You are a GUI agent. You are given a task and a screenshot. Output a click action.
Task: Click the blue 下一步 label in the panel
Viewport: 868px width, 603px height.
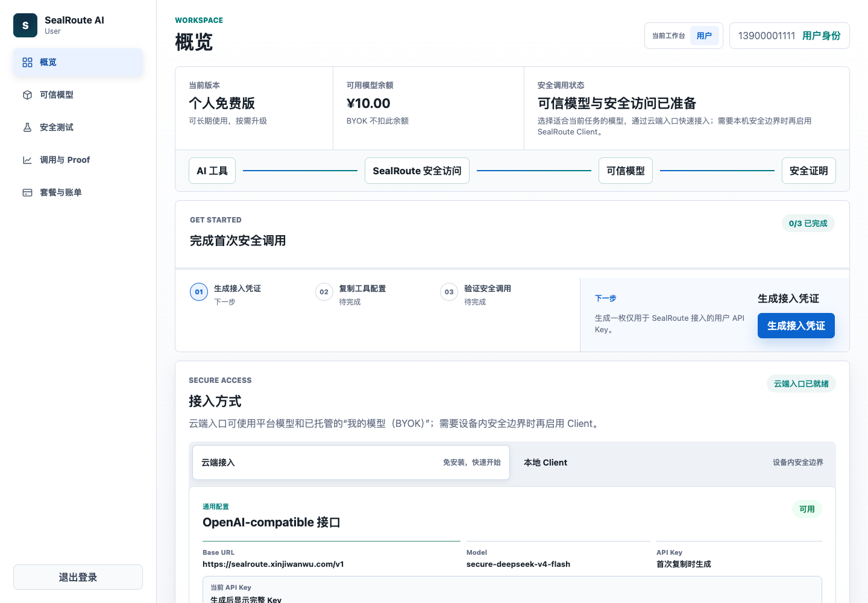(605, 298)
